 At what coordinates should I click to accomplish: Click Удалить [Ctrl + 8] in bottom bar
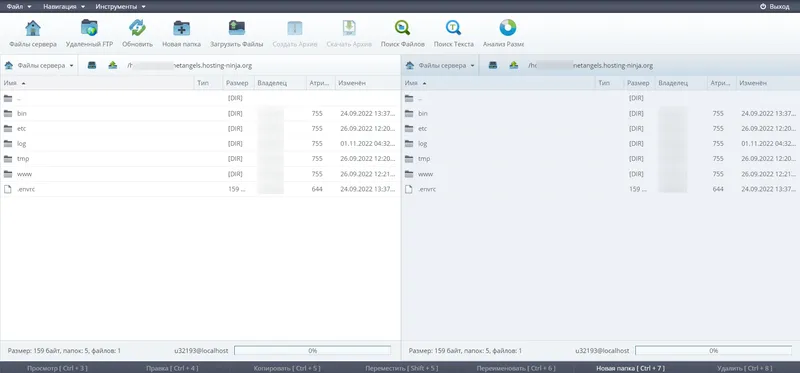pyautogui.click(x=744, y=368)
